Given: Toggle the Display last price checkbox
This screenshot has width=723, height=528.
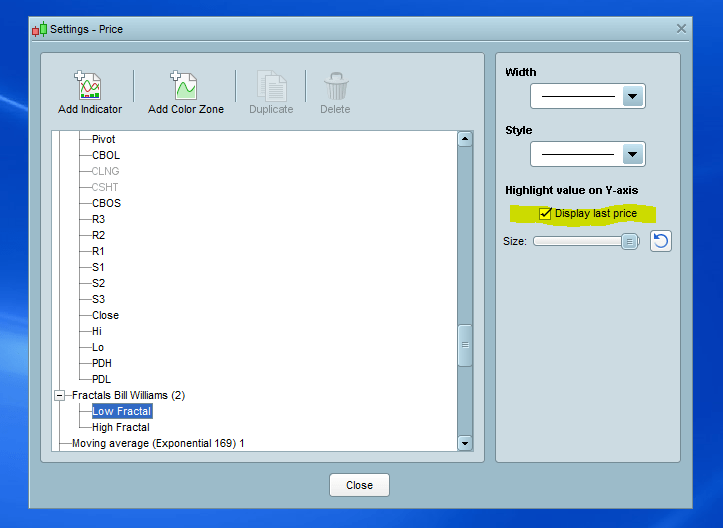Looking at the screenshot, I should tap(545, 214).
